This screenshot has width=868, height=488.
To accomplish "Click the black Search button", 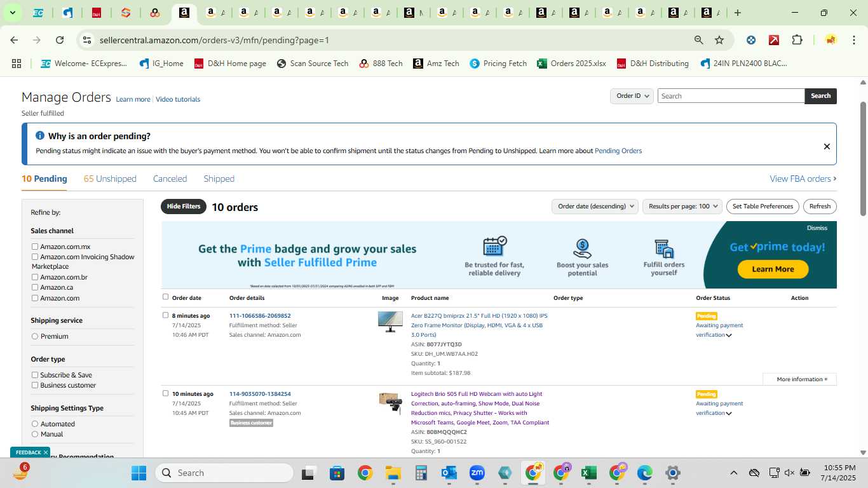I will click(x=820, y=96).
